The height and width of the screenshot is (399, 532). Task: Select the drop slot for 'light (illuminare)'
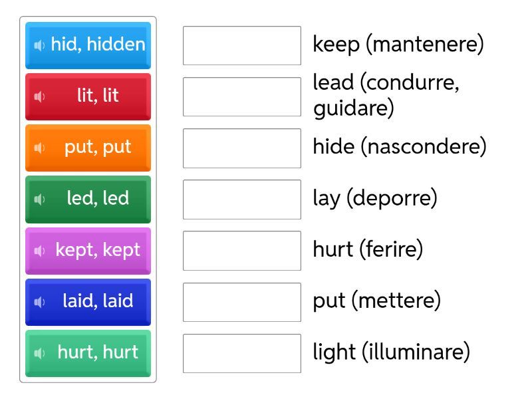pyautogui.click(x=242, y=353)
